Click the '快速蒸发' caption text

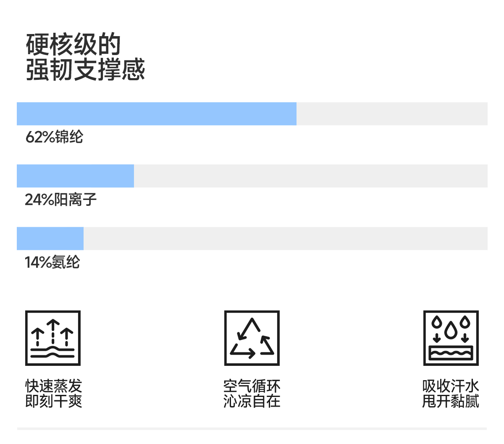click(x=54, y=386)
